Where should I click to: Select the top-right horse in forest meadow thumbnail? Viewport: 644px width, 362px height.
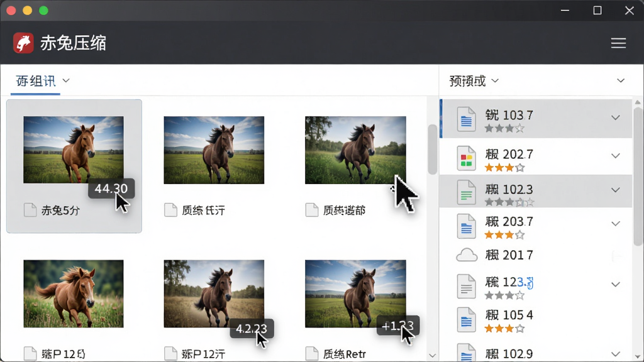355,150
